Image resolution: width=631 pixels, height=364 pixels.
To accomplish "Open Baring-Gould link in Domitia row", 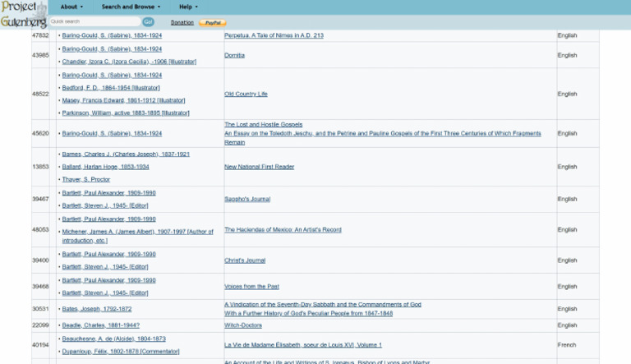I will 112,49.
